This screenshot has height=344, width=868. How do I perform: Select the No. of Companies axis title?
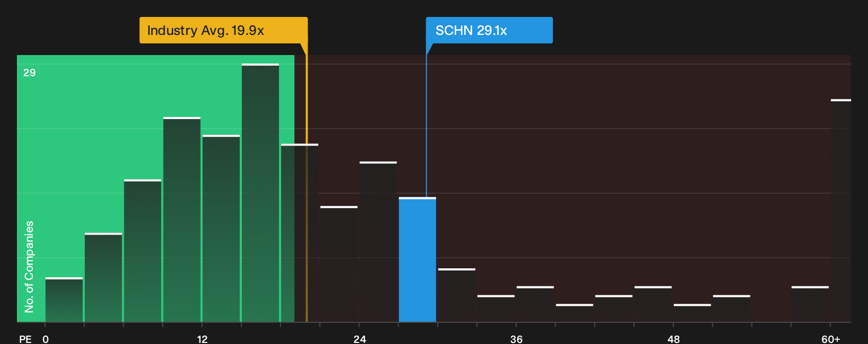29,267
